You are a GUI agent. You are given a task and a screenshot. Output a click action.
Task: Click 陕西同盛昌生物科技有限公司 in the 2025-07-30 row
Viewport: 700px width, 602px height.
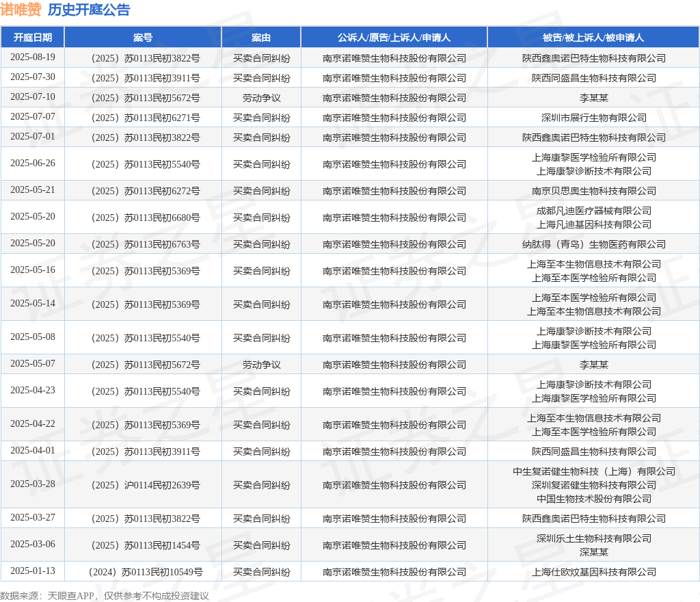click(x=594, y=78)
